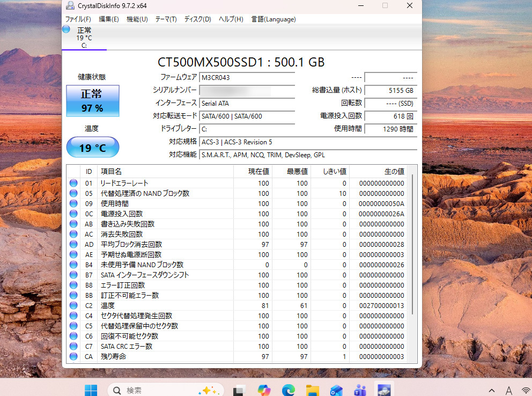This screenshot has height=396, width=532.
Task: Click the blue status dot beside リードエラーレート
Action: tap(73, 183)
